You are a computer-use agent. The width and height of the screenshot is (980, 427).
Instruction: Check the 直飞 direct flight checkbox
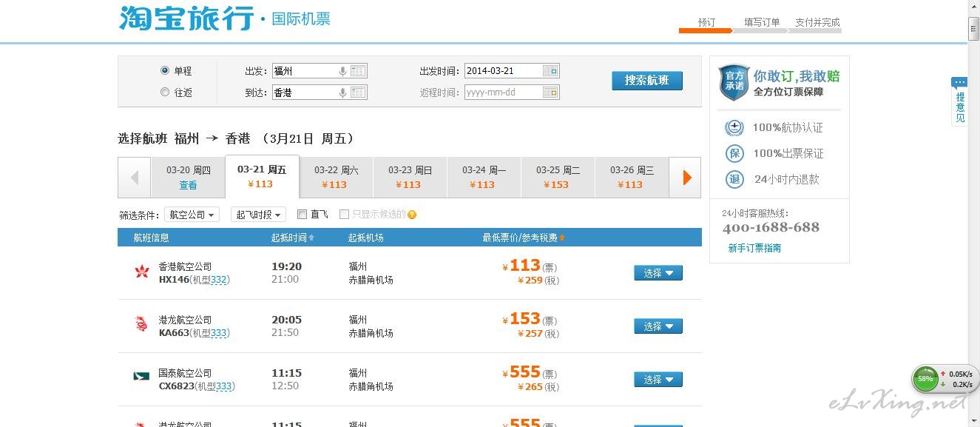(302, 214)
